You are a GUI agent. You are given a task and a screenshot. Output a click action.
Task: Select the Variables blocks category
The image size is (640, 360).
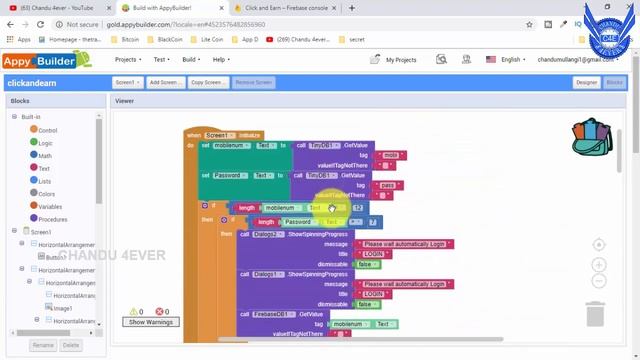pyautogui.click(x=46, y=206)
